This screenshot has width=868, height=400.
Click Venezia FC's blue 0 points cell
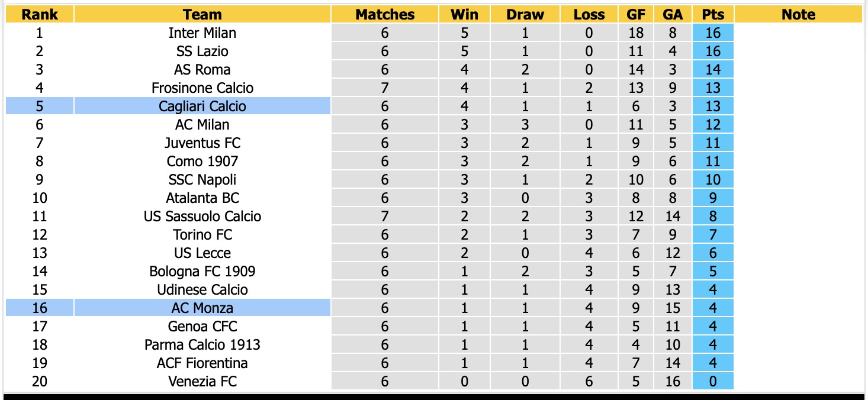point(713,381)
